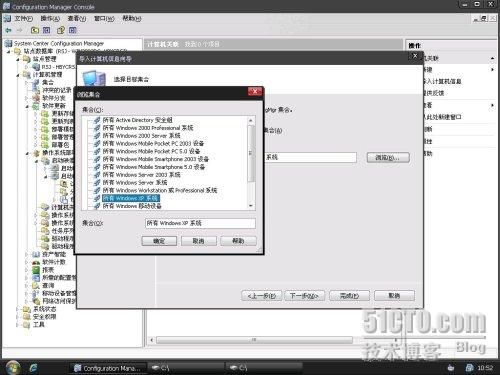Open the 帮助(H) menu
This screenshot has height=375, width=500.
point(132,18)
